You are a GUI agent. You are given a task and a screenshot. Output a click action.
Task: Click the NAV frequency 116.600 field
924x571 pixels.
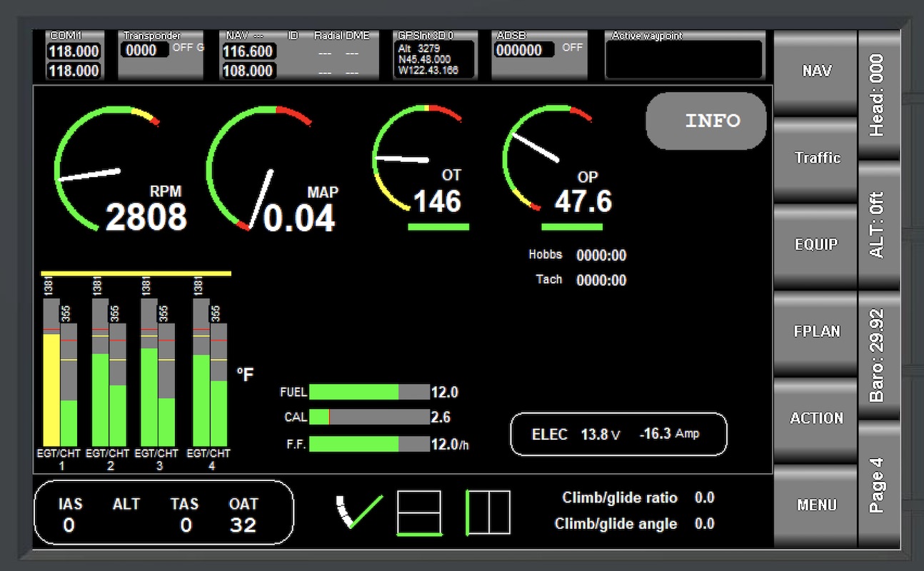pyautogui.click(x=248, y=51)
